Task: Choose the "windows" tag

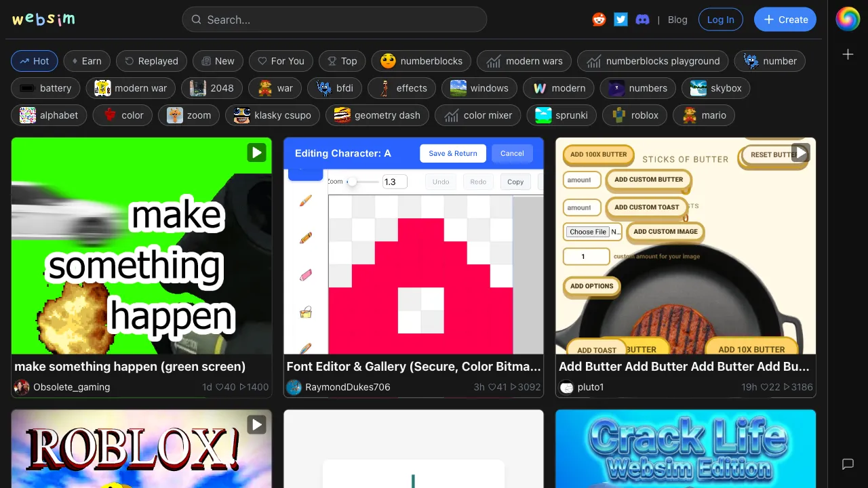Action: point(479,88)
